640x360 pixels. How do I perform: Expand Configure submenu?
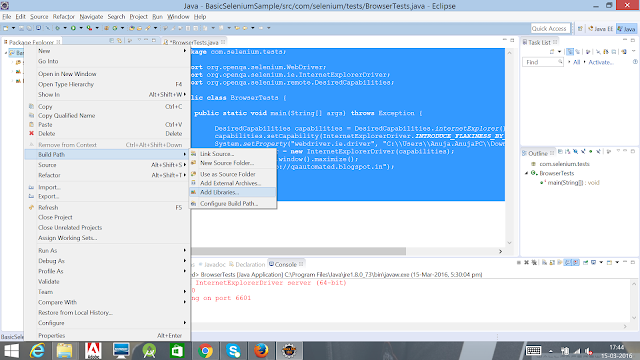107,323
